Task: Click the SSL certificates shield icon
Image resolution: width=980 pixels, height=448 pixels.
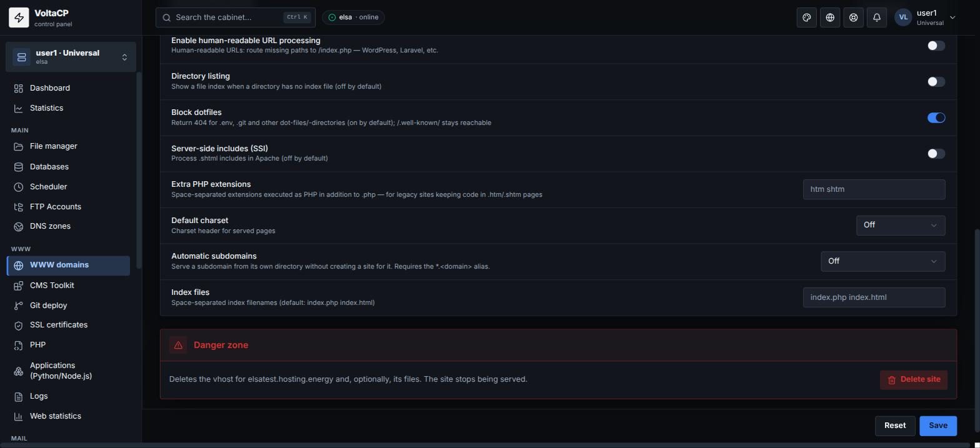Action: [19, 325]
